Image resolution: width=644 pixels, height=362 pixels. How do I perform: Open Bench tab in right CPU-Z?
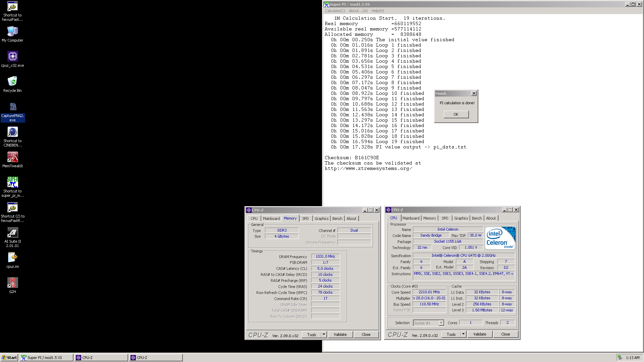pyautogui.click(x=477, y=218)
